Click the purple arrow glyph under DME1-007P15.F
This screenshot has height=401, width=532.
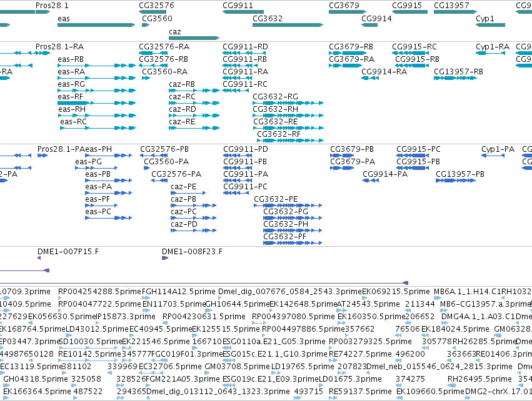[39, 258]
